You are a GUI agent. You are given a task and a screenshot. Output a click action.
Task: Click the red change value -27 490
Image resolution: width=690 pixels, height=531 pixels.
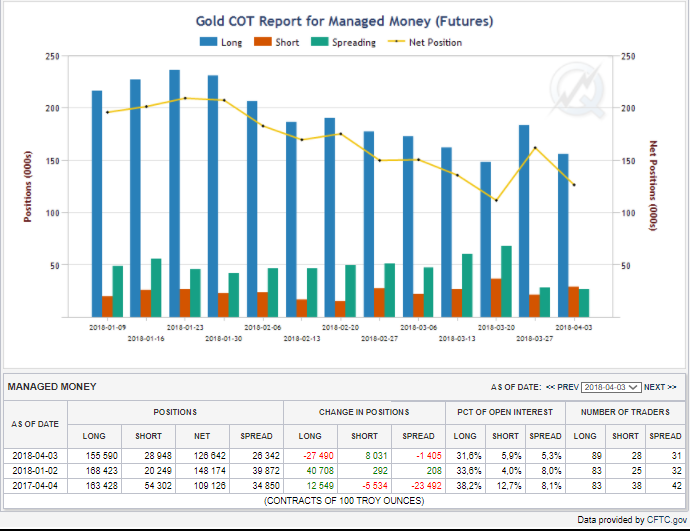click(318, 456)
